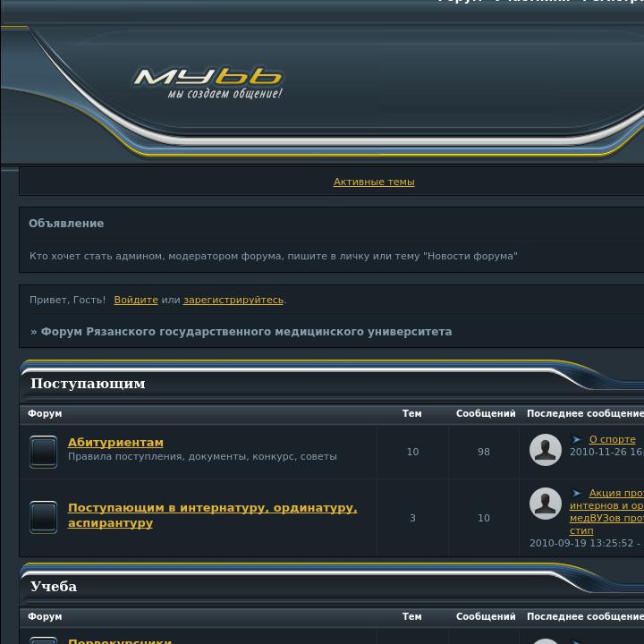Click the forum status icon beside Абитуриентам
Viewport: 644px width, 644px height.
[x=43, y=452]
